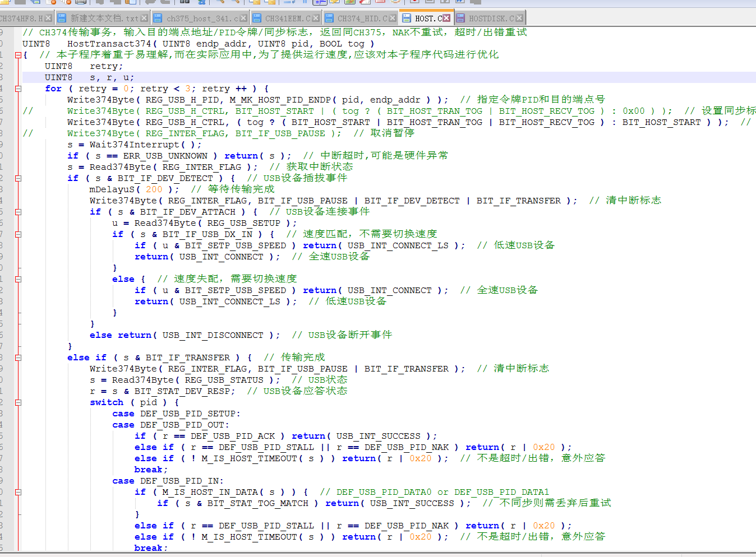756x557 pixels.
Task: Click the number 200 in mDelayuS
Action: point(154,189)
